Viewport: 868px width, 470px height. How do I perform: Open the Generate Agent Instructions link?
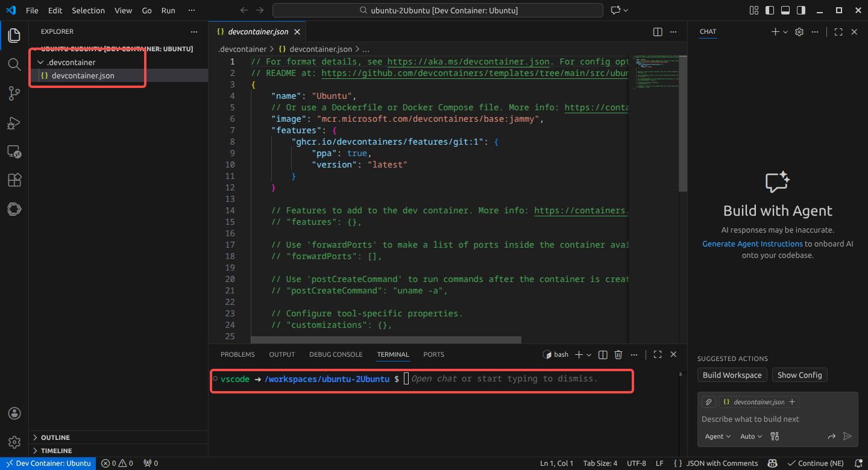(752, 243)
